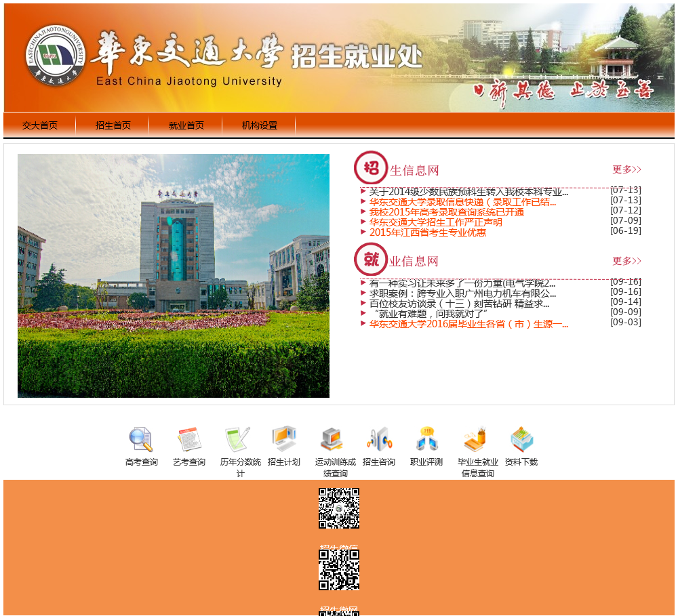Click the 招生就业处 banner title
Screen dimensions: 678x616
coord(357,57)
